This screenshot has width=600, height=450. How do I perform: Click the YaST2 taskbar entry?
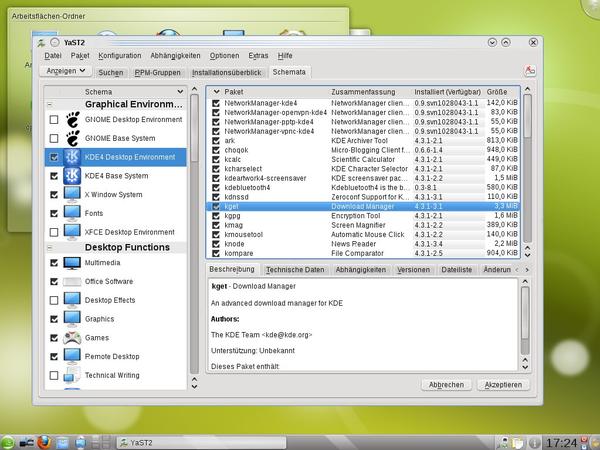point(201,443)
